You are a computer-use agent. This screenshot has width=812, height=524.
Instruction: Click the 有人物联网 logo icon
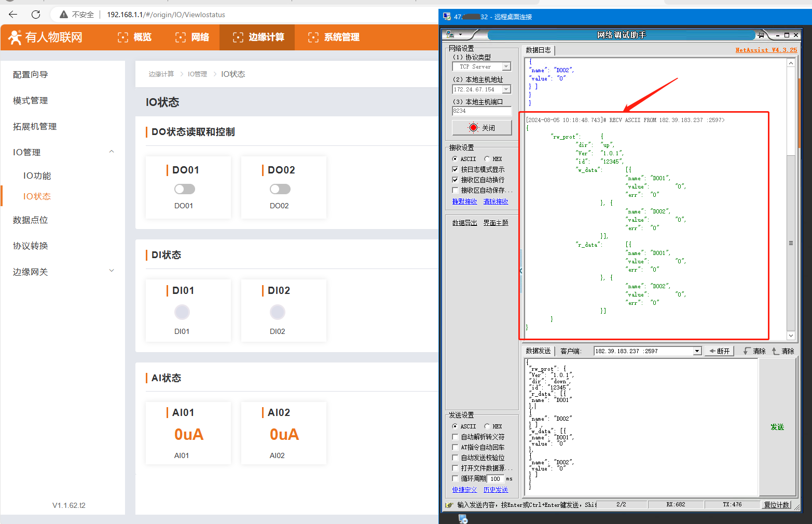point(15,37)
